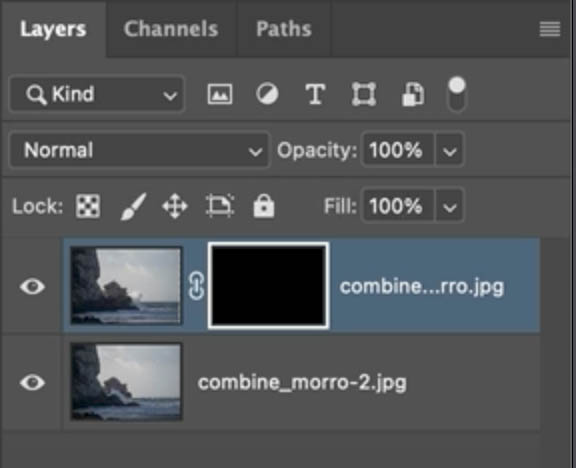Filter for type layers icon
The height and width of the screenshot is (468, 576).
tap(315, 94)
